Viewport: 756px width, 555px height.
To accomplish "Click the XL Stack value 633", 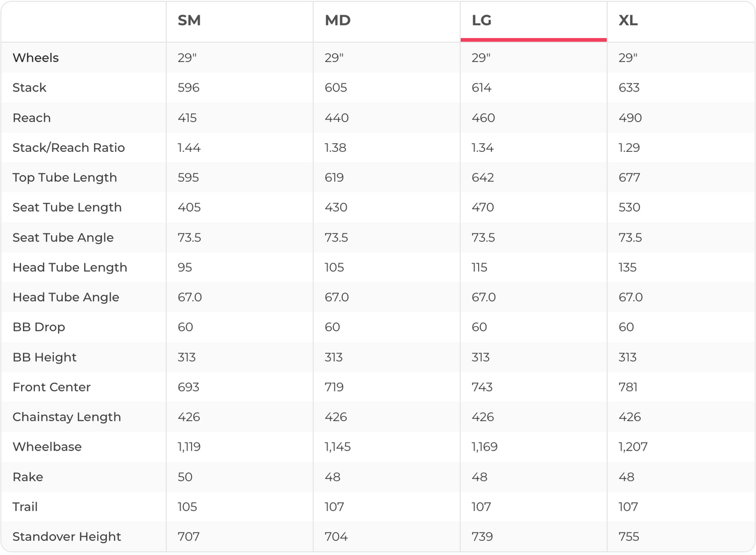I will [629, 88].
